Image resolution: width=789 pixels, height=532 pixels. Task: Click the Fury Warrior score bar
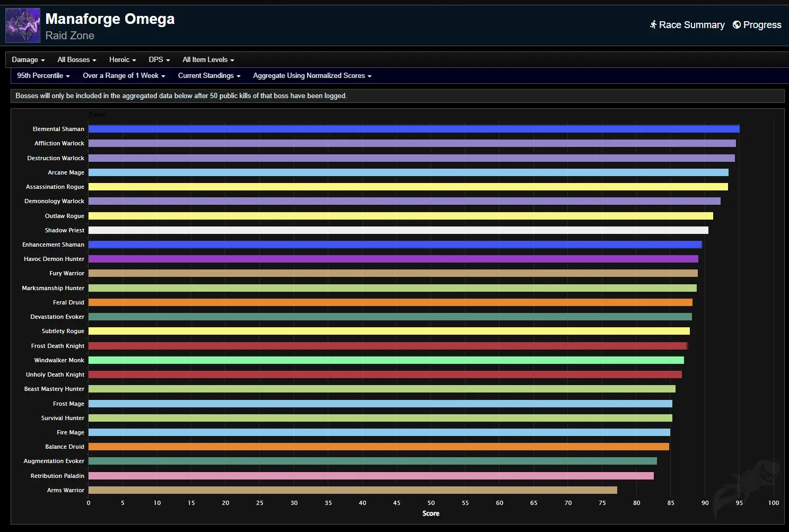point(393,273)
